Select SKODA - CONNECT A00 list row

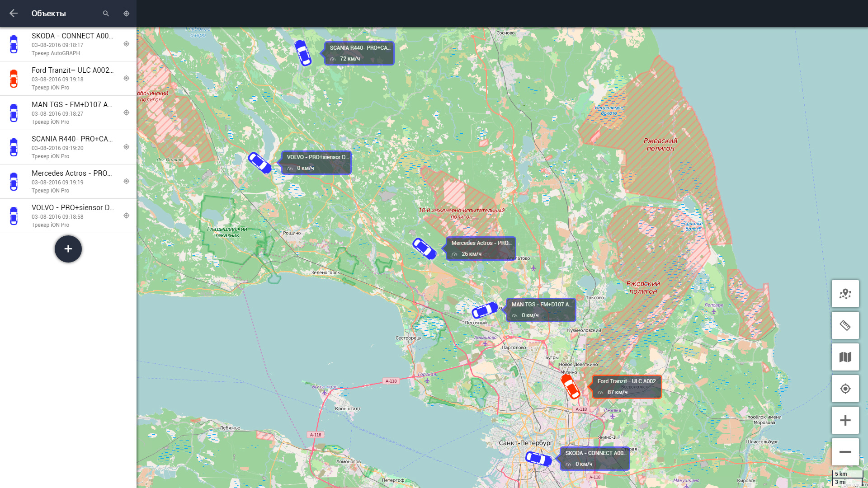(x=68, y=44)
